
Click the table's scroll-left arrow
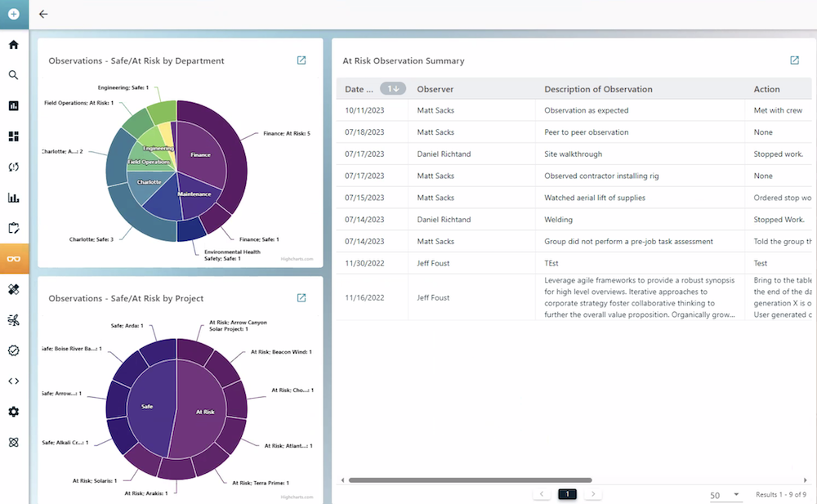(342, 480)
